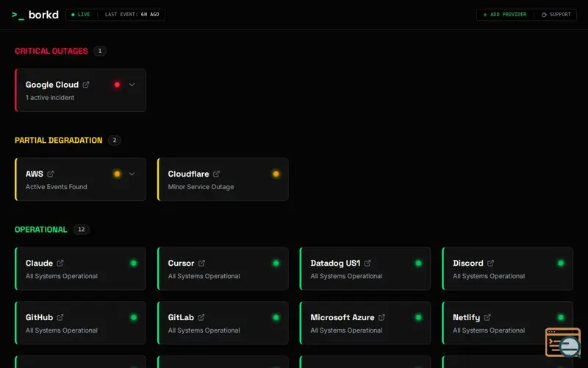Click the Operational section heading
Viewport: 588px width, 368px height.
41,230
